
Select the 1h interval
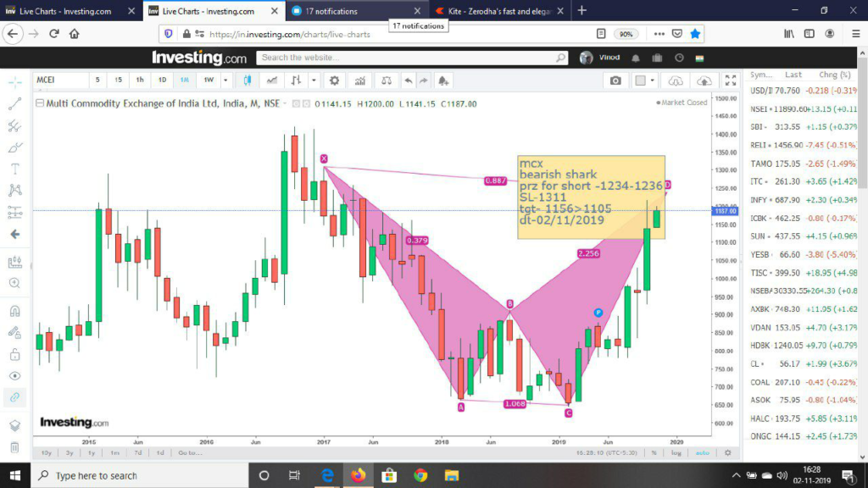(x=140, y=80)
